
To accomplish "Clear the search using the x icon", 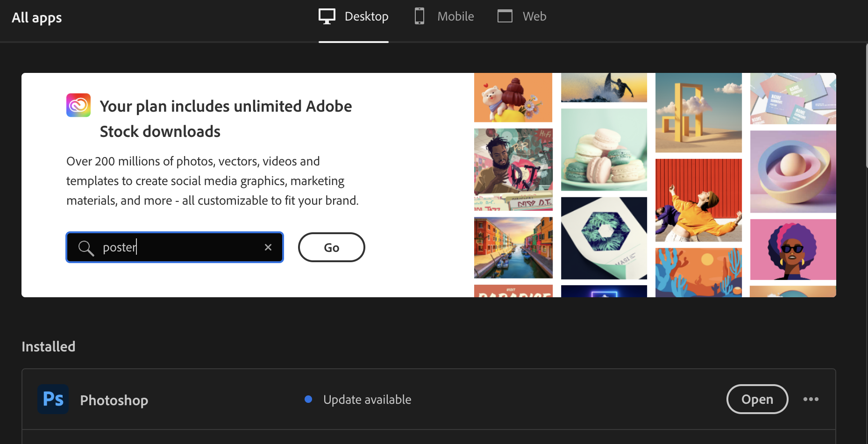I will pos(268,247).
